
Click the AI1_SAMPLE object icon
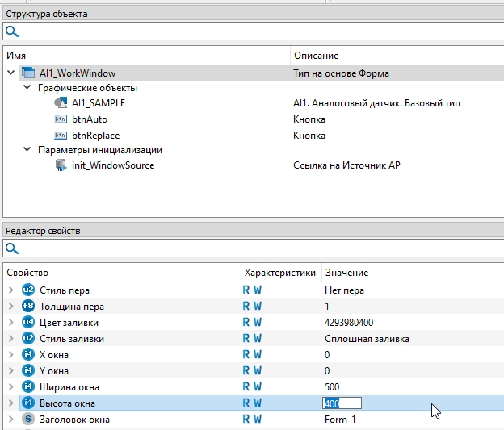pos(61,103)
